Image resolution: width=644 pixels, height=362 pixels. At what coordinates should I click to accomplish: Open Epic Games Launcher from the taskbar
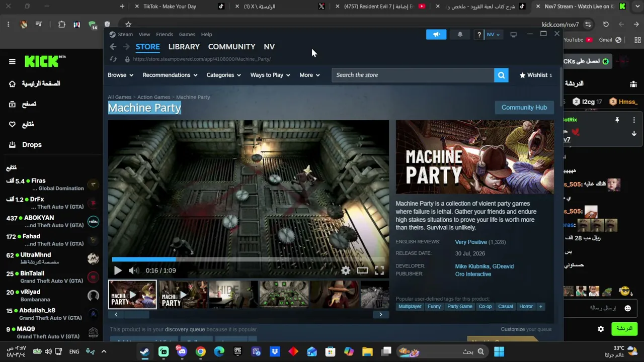pyautogui.click(x=237, y=351)
